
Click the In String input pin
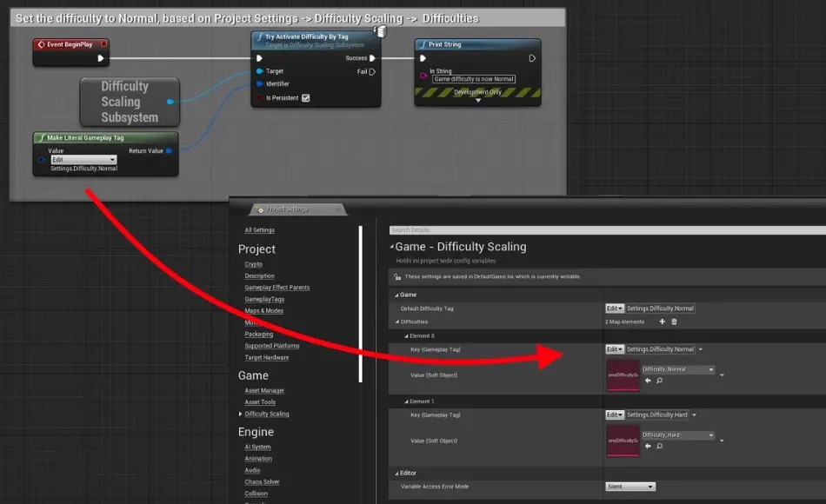pyautogui.click(x=423, y=76)
